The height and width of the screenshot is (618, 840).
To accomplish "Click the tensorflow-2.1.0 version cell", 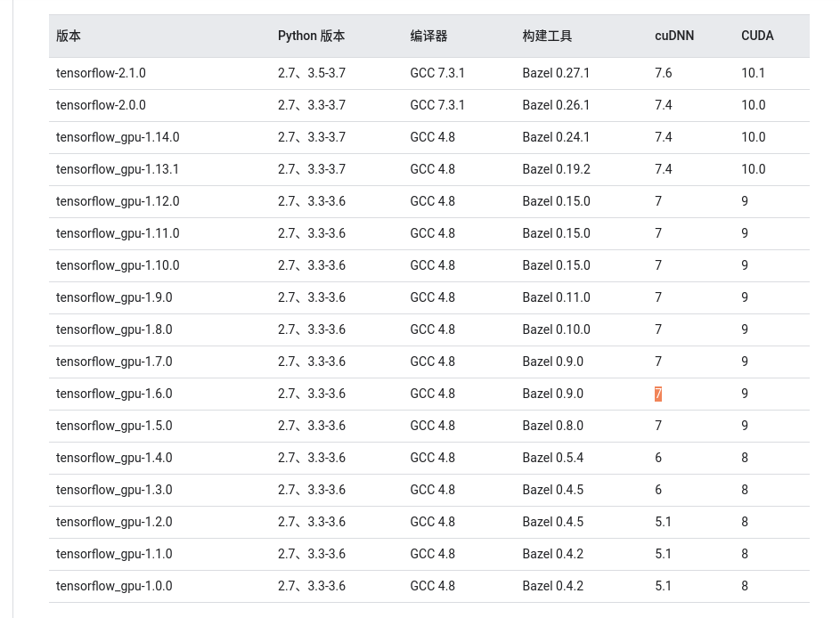I will (101, 73).
